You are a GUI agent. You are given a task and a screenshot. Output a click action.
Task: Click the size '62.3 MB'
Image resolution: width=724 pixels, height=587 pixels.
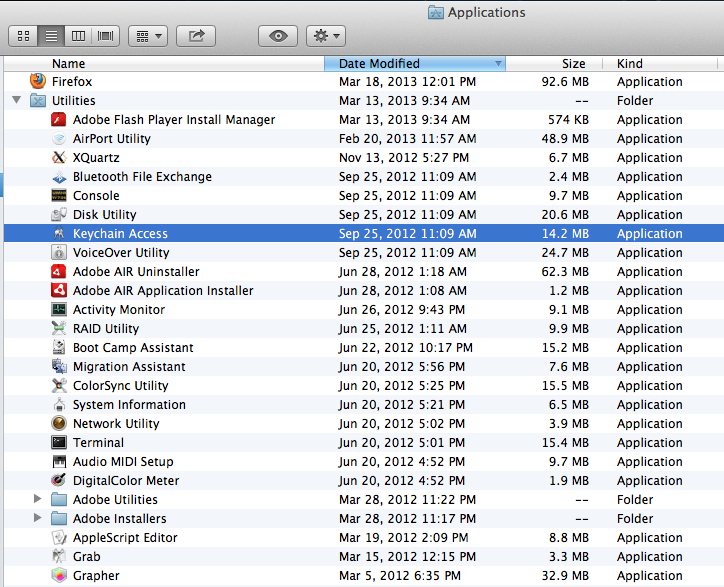pos(565,272)
